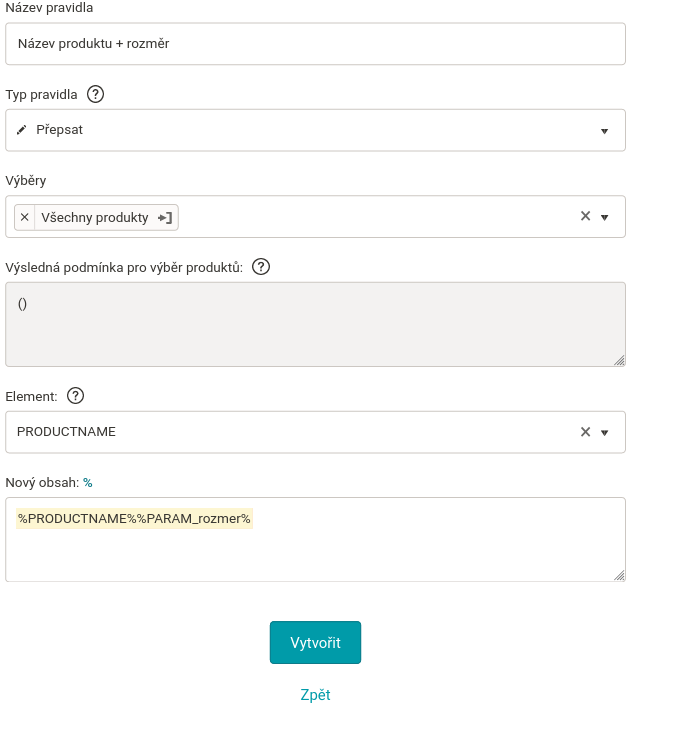Show the help tooltip next to Element
The width and height of the screenshot is (691, 744).
(x=75, y=396)
